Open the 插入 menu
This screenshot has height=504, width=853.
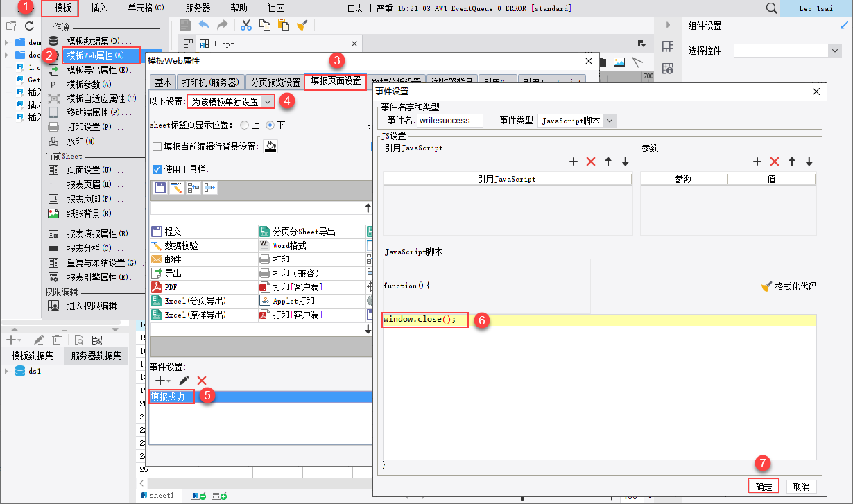tap(99, 8)
